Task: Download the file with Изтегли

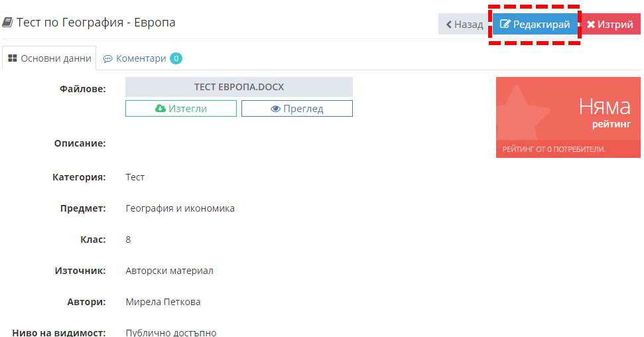Action: [x=181, y=109]
